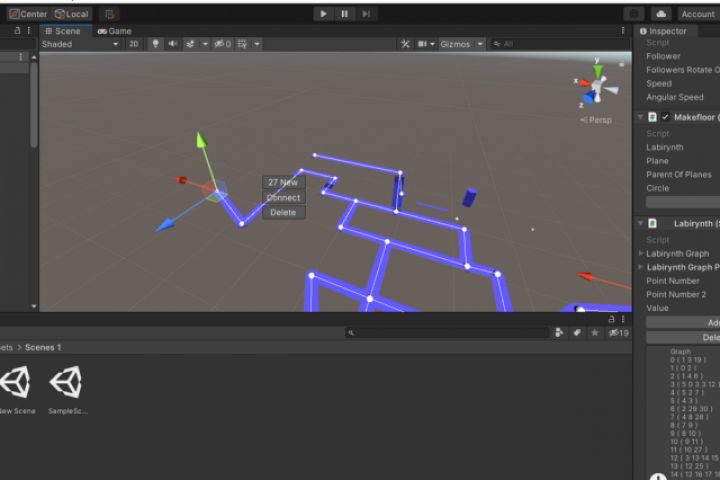Click the green Y axis cone on orientation gizmo

(x=597, y=71)
